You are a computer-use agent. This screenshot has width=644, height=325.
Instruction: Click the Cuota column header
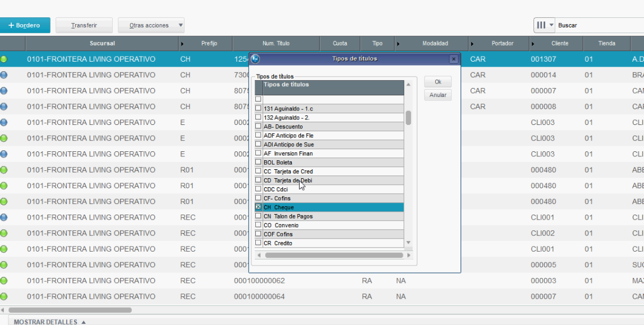[x=339, y=43]
